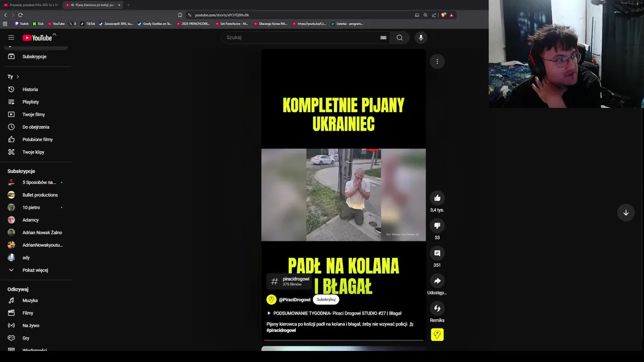Start voice search with the microphone
Image resolution: width=644 pixels, height=362 pixels.
(421, 37)
